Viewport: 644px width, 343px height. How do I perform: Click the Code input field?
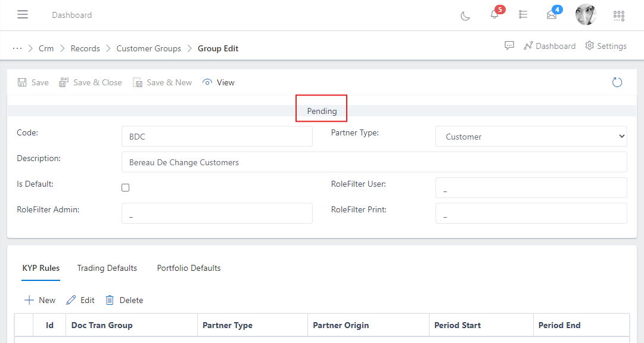(217, 137)
